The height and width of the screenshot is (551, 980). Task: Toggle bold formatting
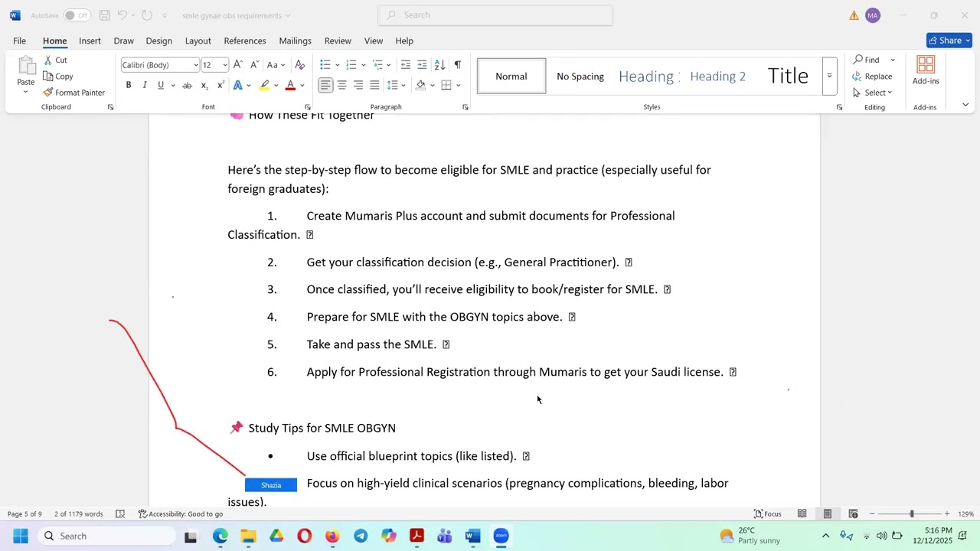pos(129,85)
